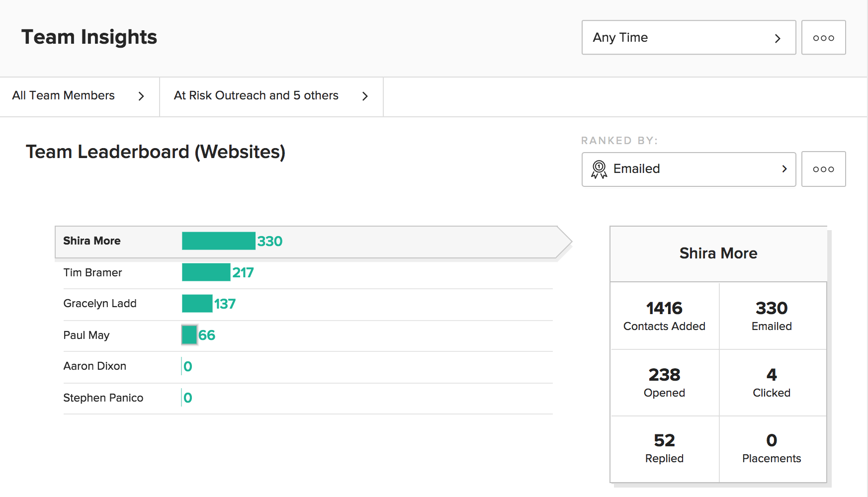This screenshot has width=868, height=497.
Task: Open the top-right three-dot options menu
Action: 823,38
